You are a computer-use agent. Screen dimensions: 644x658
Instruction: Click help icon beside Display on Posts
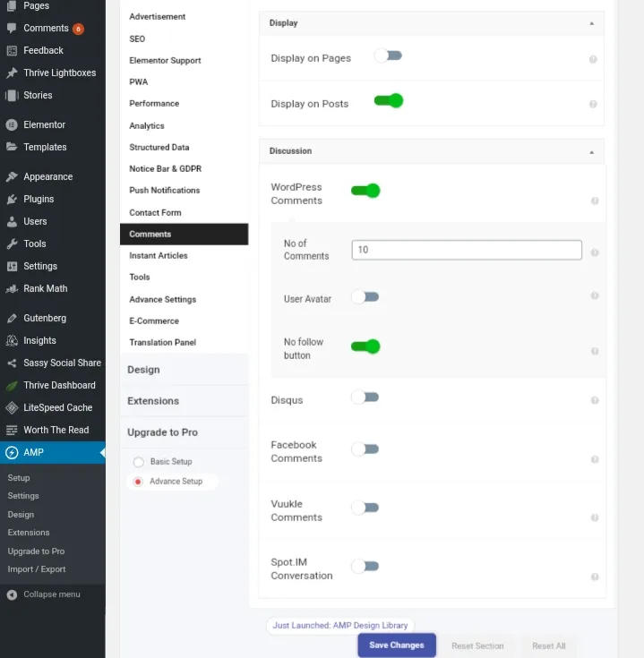point(593,104)
